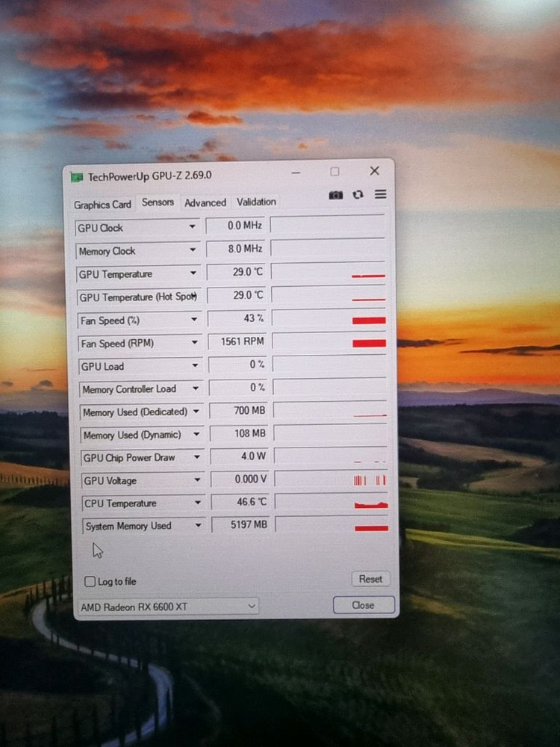
Task: Click the GPU Temperature value field 29.0 °C
Action: (235, 273)
